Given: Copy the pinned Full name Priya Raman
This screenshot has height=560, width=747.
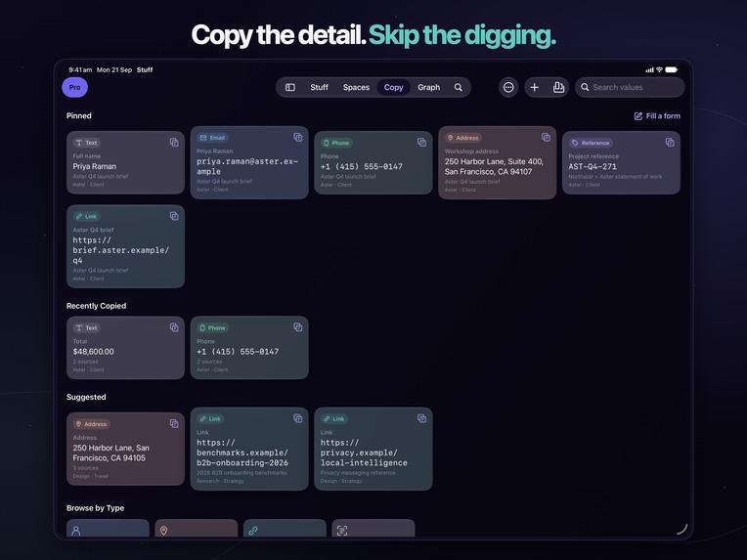Looking at the screenshot, I should point(174,143).
